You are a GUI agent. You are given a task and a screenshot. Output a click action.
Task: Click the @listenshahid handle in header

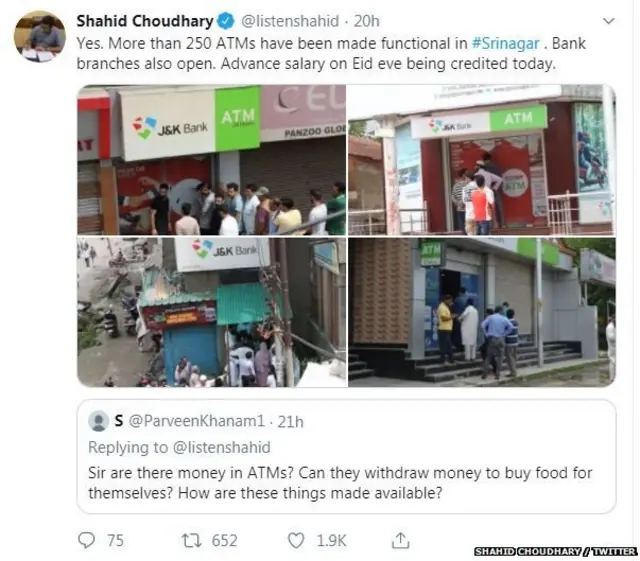[x=290, y=21]
